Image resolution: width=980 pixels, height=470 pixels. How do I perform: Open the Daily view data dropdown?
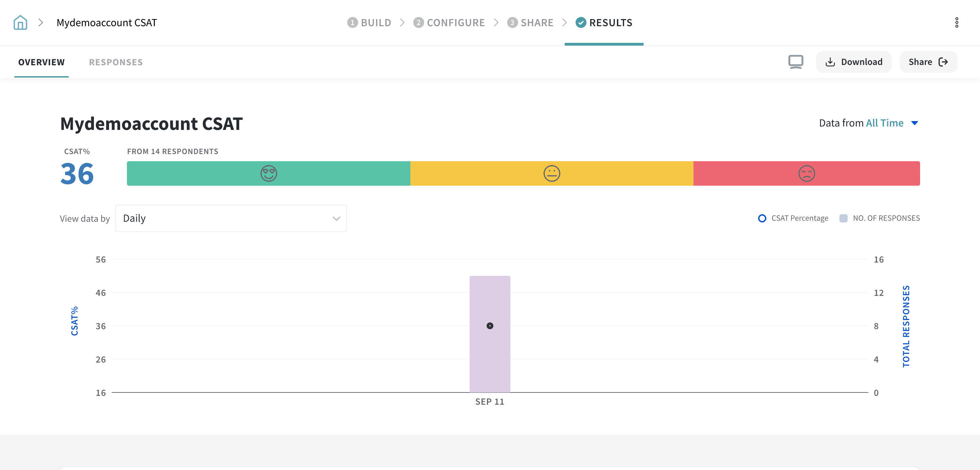click(231, 218)
